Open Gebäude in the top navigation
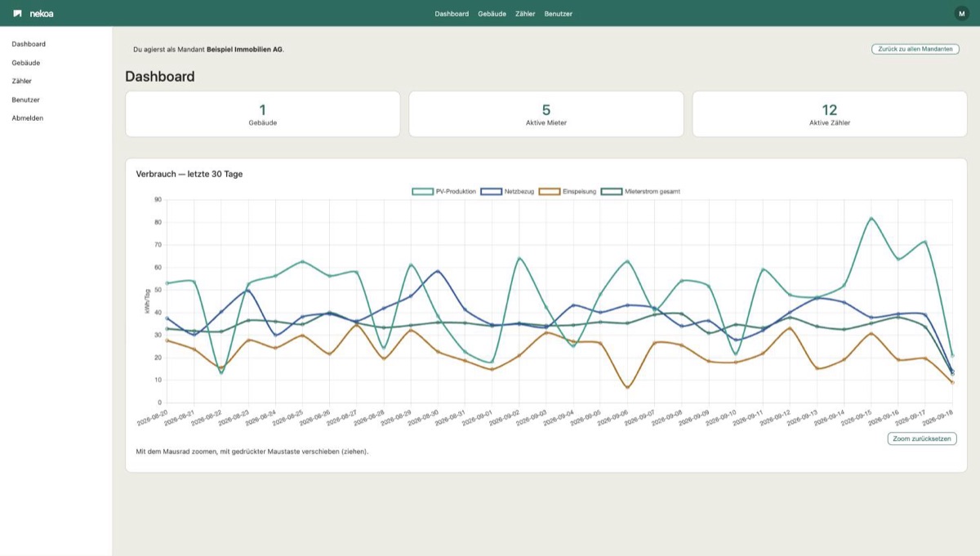Image resolution: width=980 pixels, height=556 pixels. point(492,14)
